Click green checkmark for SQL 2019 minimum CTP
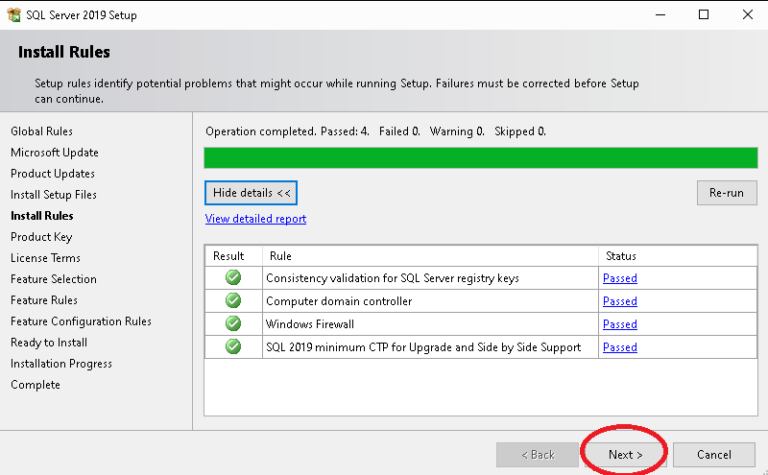Image resolution: width=768 pixels, height=475 pixels. (233, 347)
